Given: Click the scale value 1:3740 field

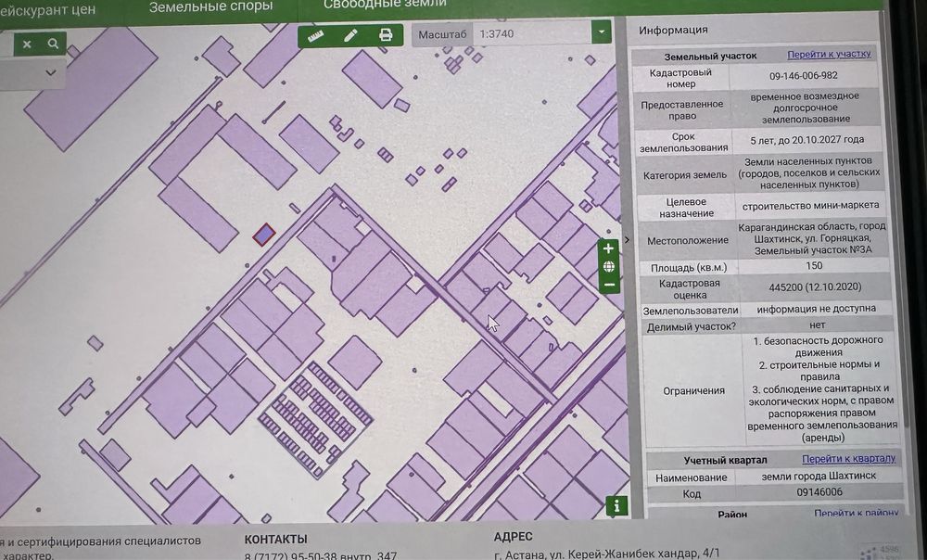Looking at the screenshot, I should tap(532, 33).
